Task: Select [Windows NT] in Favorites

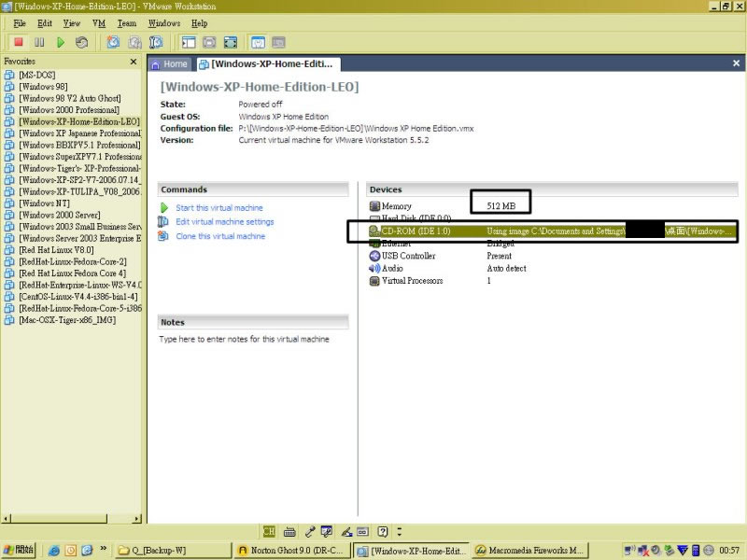Action: click(x=44, y=203)
